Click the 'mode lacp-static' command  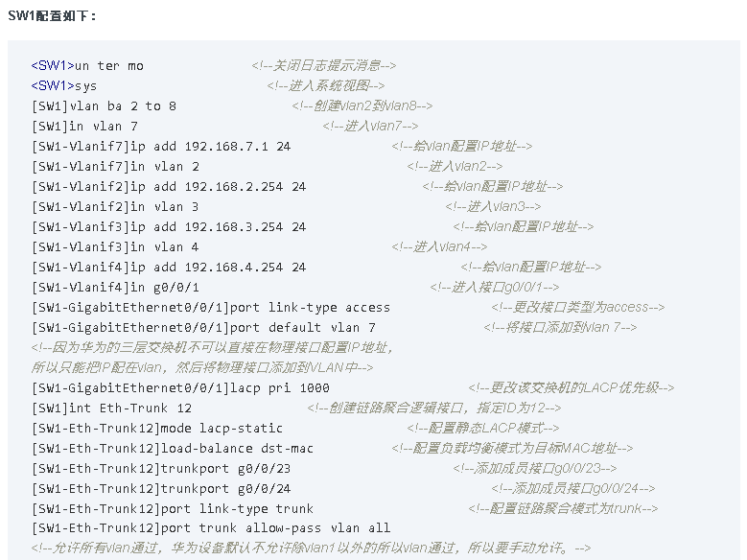click(x=222, y=428)
